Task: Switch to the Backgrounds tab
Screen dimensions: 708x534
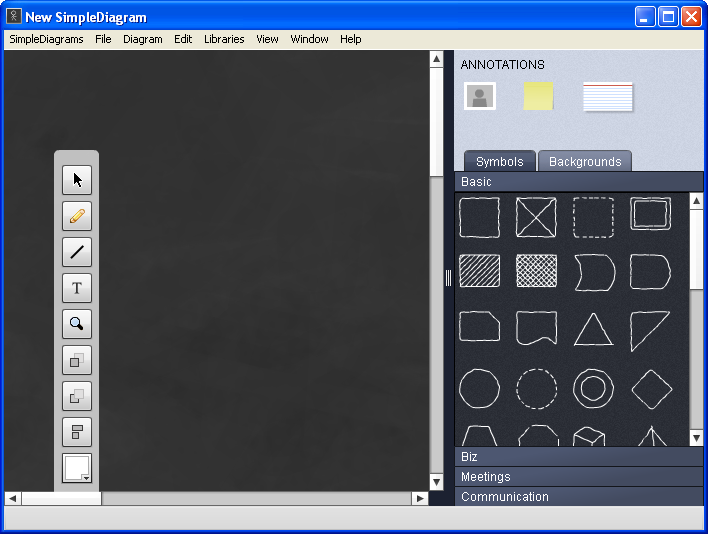Action: click(x=585, y=162)
